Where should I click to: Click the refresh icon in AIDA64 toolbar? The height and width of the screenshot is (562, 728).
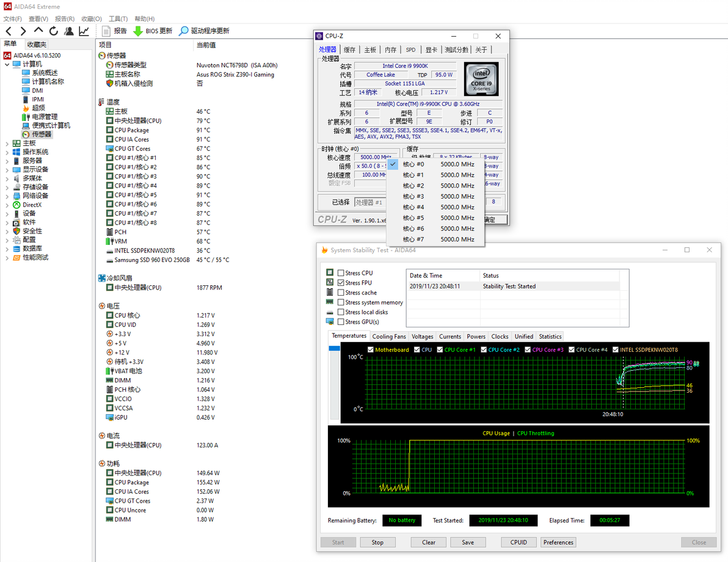pyautogui.click(x=54, y=31)
